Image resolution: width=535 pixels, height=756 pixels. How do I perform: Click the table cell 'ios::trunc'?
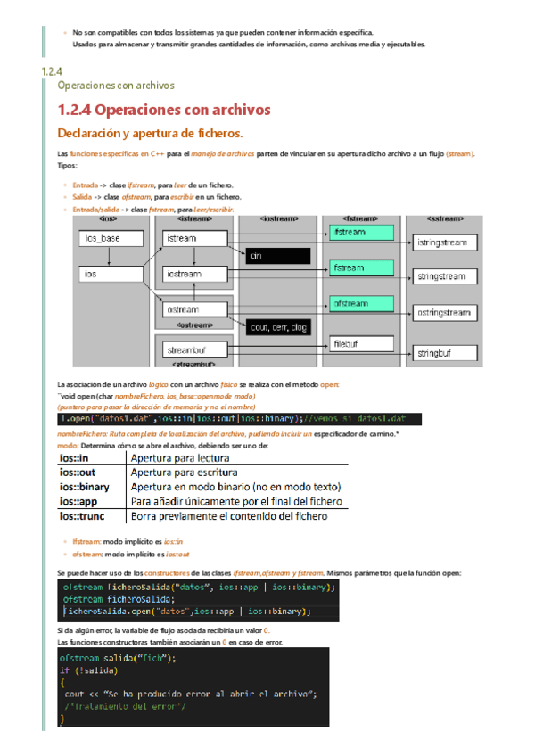(x=82, y=516)
